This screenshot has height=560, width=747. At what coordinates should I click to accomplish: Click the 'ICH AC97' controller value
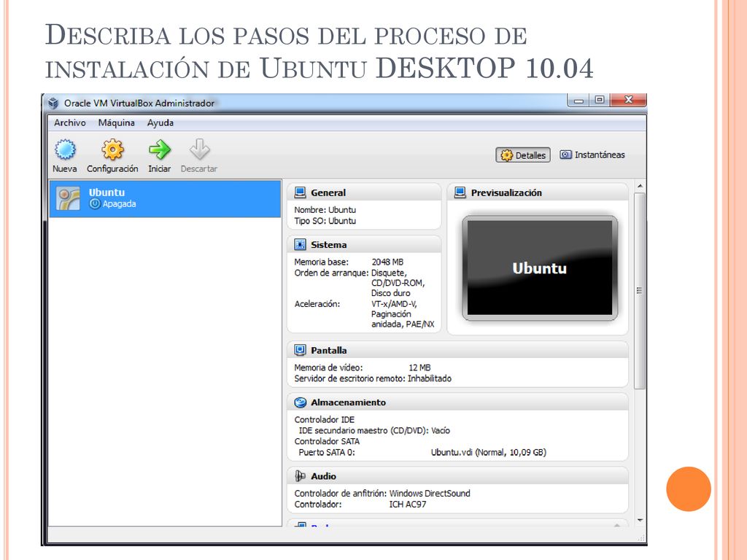408,505
